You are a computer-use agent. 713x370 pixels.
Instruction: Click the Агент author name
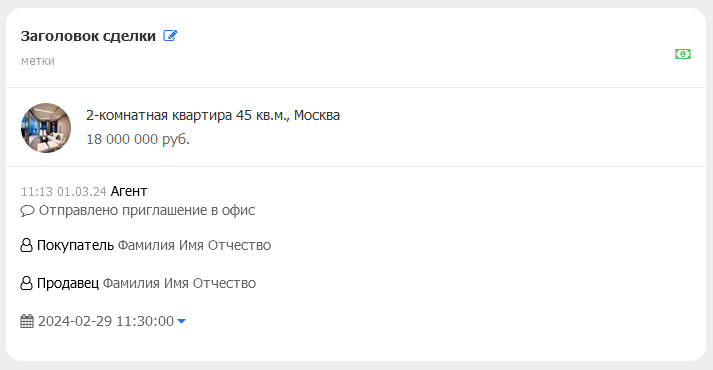[x=129, y=191]
